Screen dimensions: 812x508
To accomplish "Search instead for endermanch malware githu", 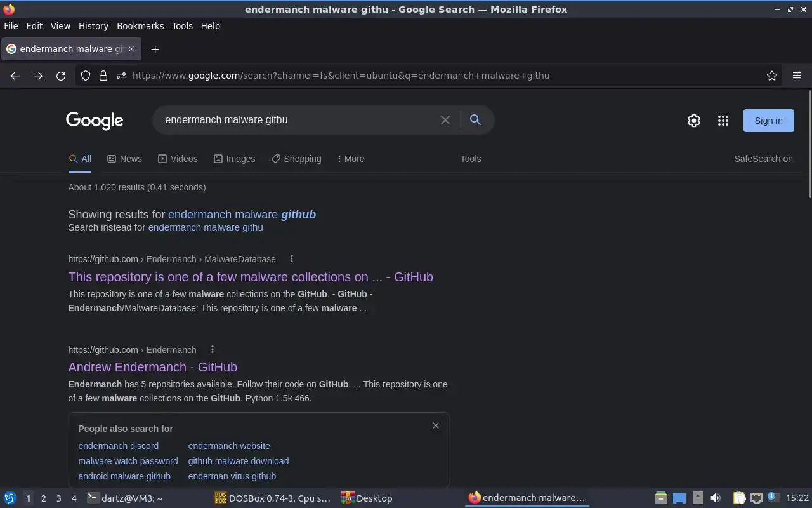I will pos(206,227).
